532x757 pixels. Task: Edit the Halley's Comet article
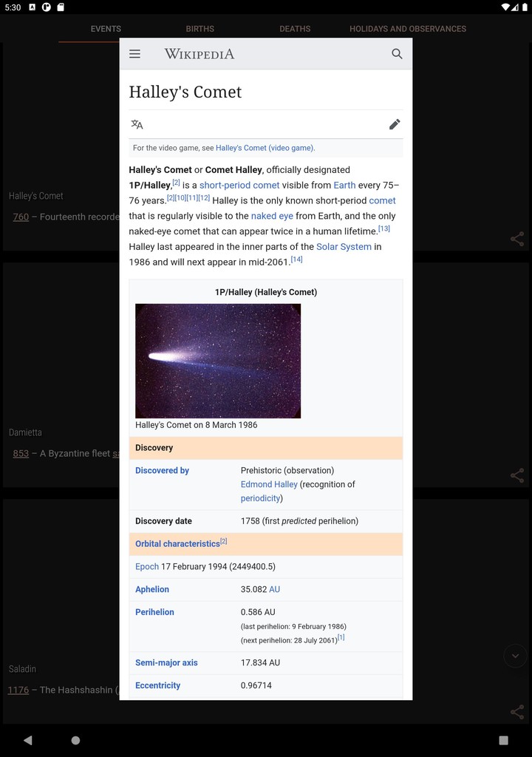pyautogui.click(x=395, y=124)
